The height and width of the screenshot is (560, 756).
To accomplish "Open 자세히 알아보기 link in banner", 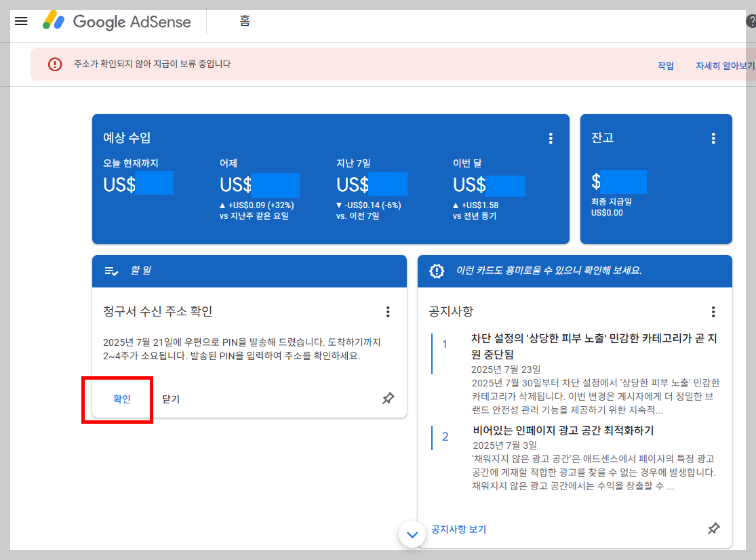I will (x=725, y=66).
